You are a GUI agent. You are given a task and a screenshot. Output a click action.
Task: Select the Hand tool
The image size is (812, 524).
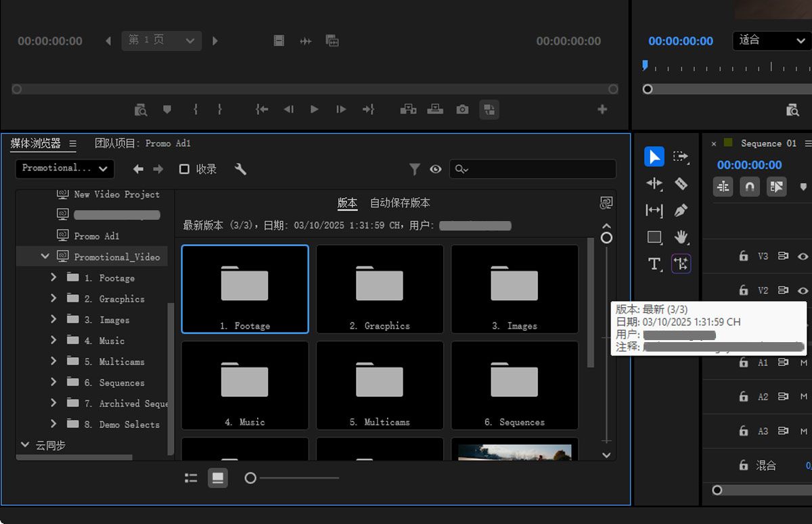coord(681,237)
